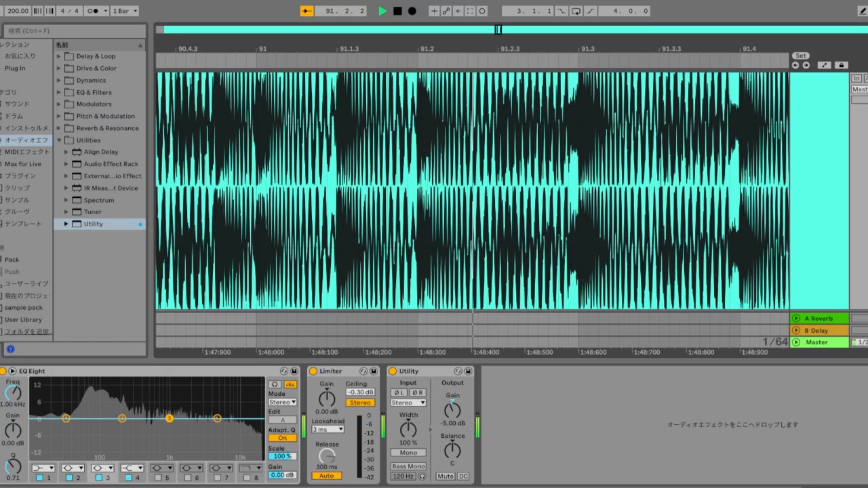Open EQ Eight Mode Stereo dropdown
868x488 pixels.
(282, 403)
